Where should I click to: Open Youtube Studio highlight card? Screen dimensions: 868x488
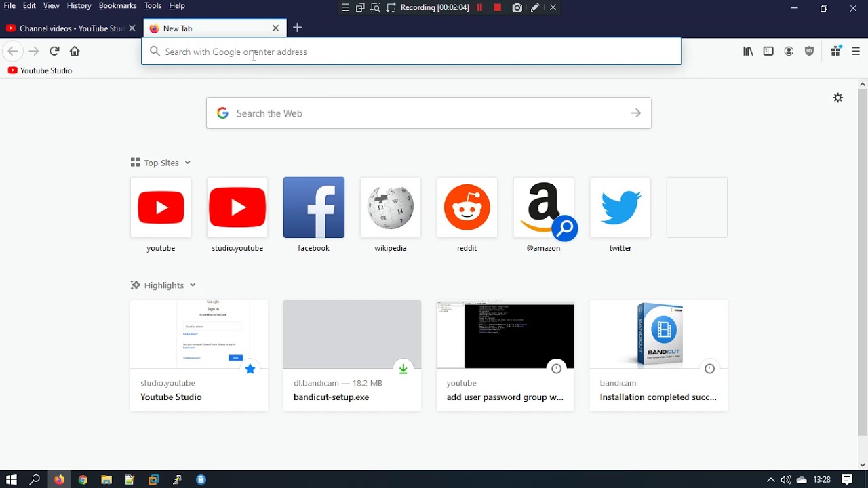pos(199,356)
